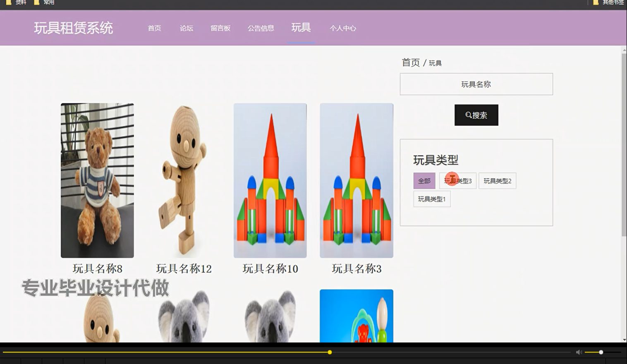Select the 全部 toy type filter

(424, 181)
